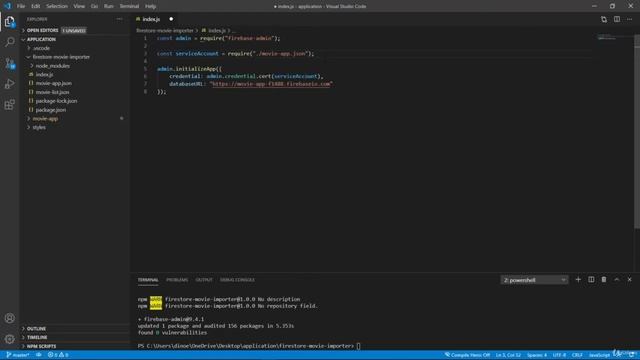Open the Source Control view
The image size is (640, 360).
click(9, 63)
